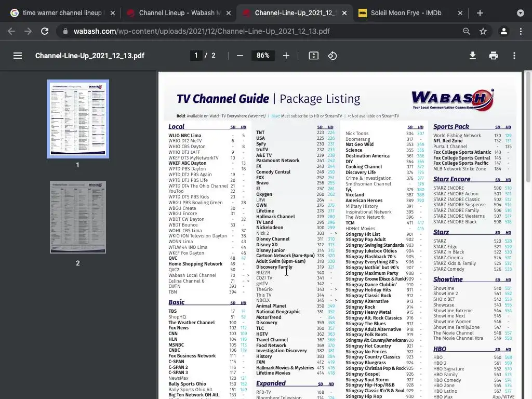Close the time warner channel lineup tab
This screenshot has height=399, width=532.
[x=113, y=13]
